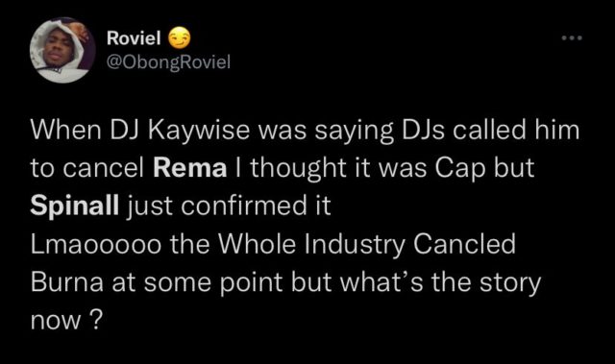Click Roviel's profile picture avatar
The width and height of the screenshot is (615, 364).
point(62,50)
